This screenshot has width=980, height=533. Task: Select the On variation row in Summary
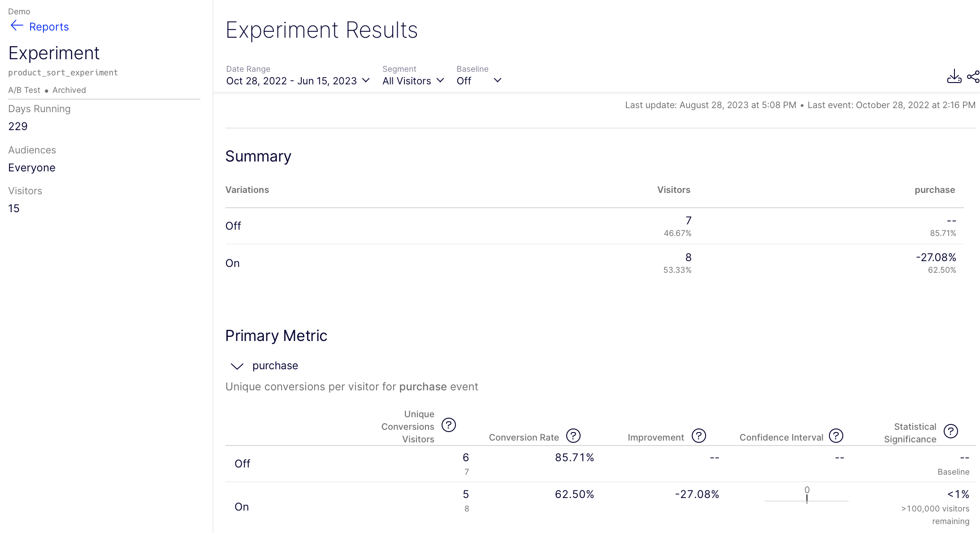594,263
